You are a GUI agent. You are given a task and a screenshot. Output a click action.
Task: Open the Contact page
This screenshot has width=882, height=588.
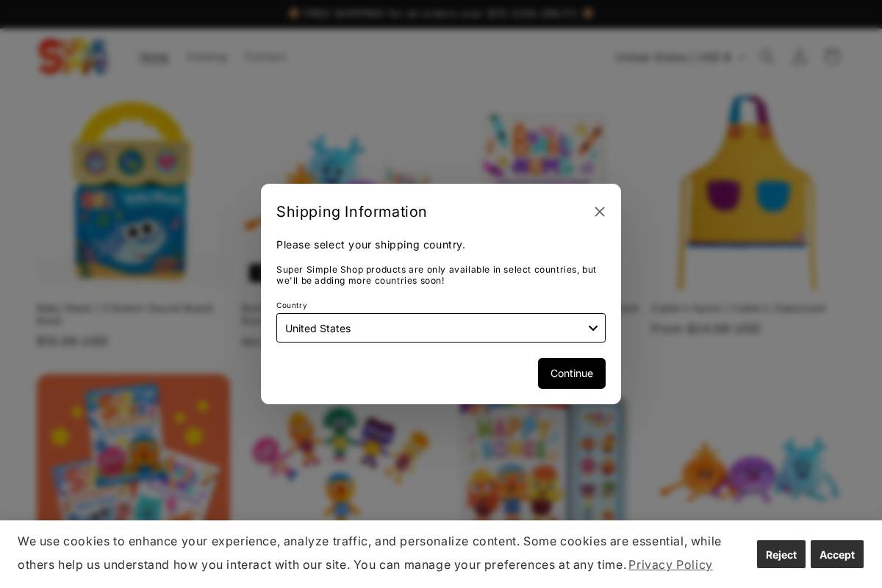[265, 57]
